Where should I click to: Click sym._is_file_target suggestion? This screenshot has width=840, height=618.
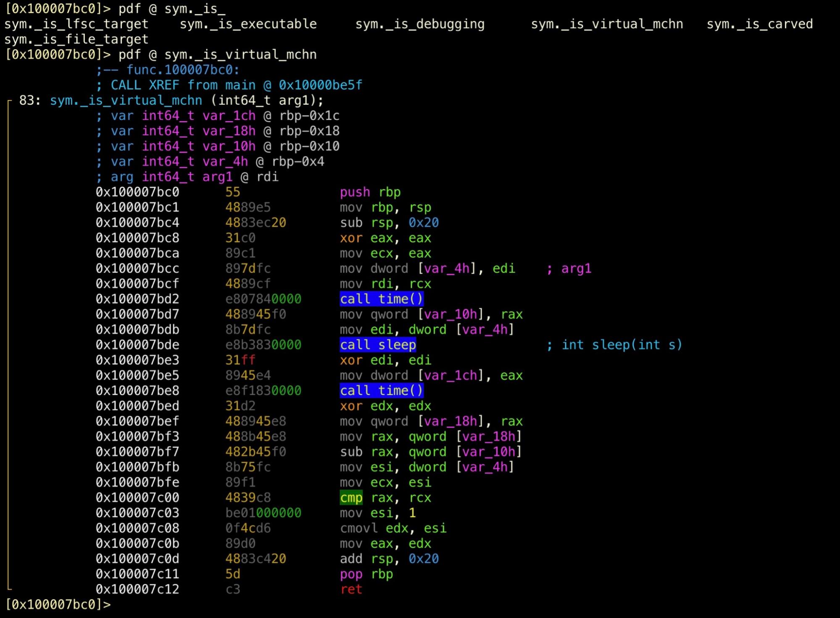(76, 39)
